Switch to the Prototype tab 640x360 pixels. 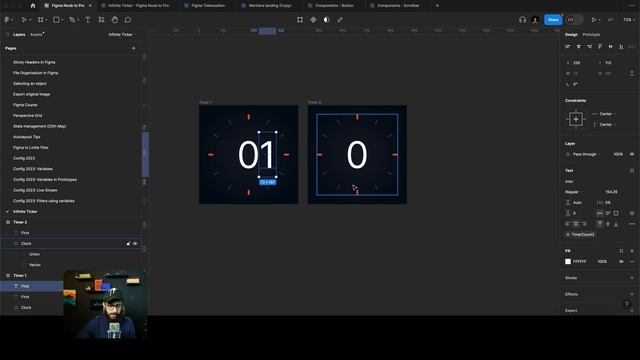pyautogui.click(x=591, y=35)
